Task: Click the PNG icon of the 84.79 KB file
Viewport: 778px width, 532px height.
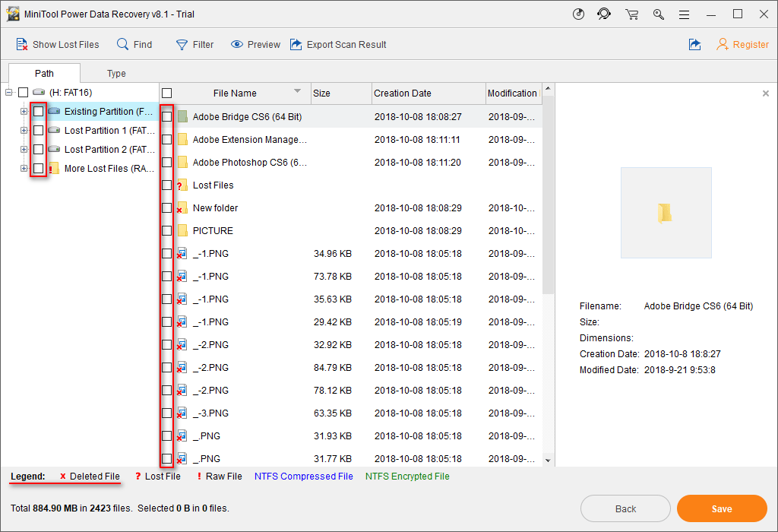Action: point(182,368)
